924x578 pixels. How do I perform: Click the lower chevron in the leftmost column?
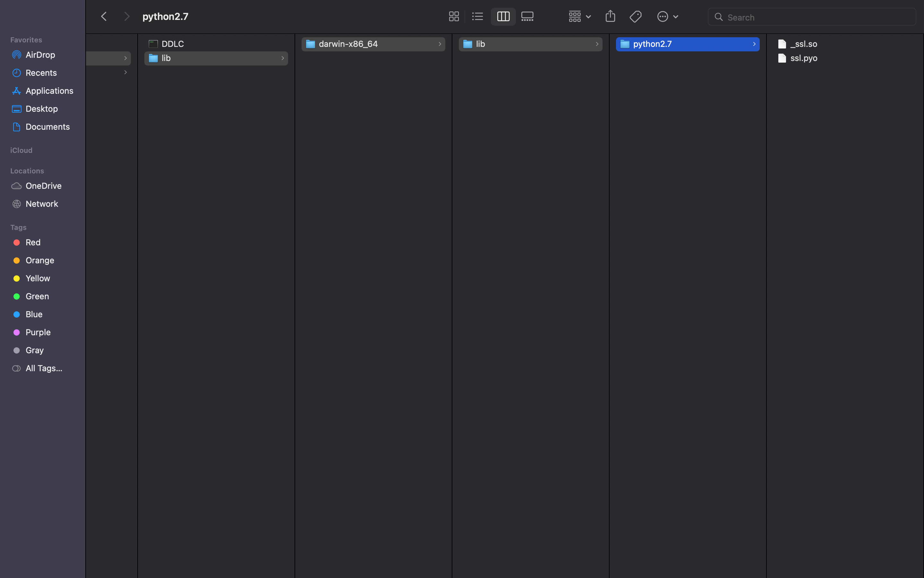coord(125,72)
